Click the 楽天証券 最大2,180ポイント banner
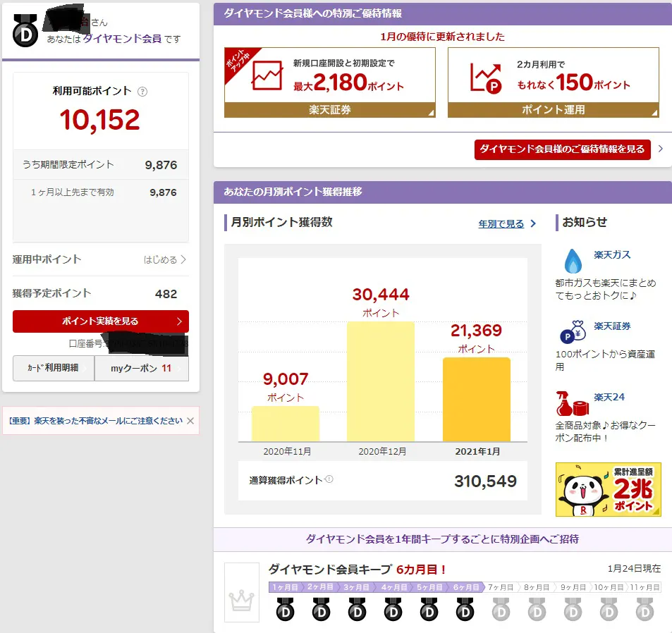The height and width of the screenshot is (633, 672). point(329,82)
